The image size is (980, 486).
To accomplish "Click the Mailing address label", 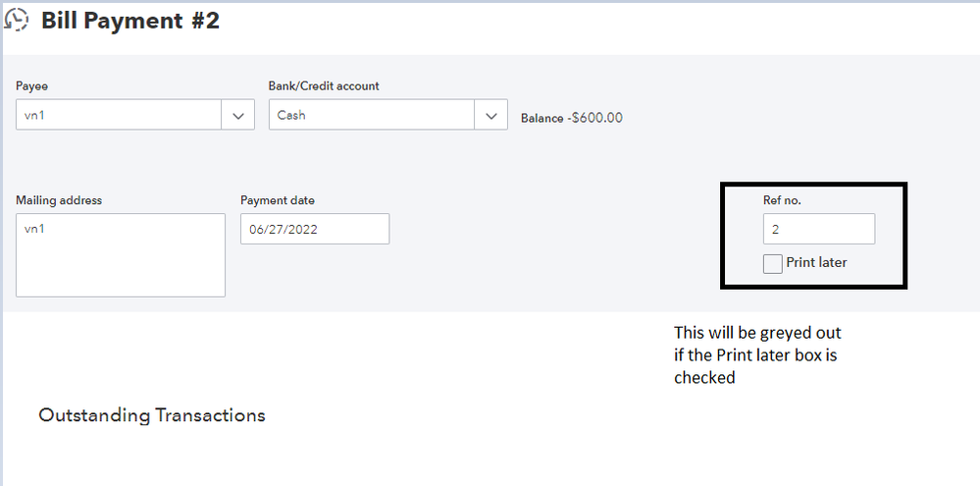I will coord(59,200).
